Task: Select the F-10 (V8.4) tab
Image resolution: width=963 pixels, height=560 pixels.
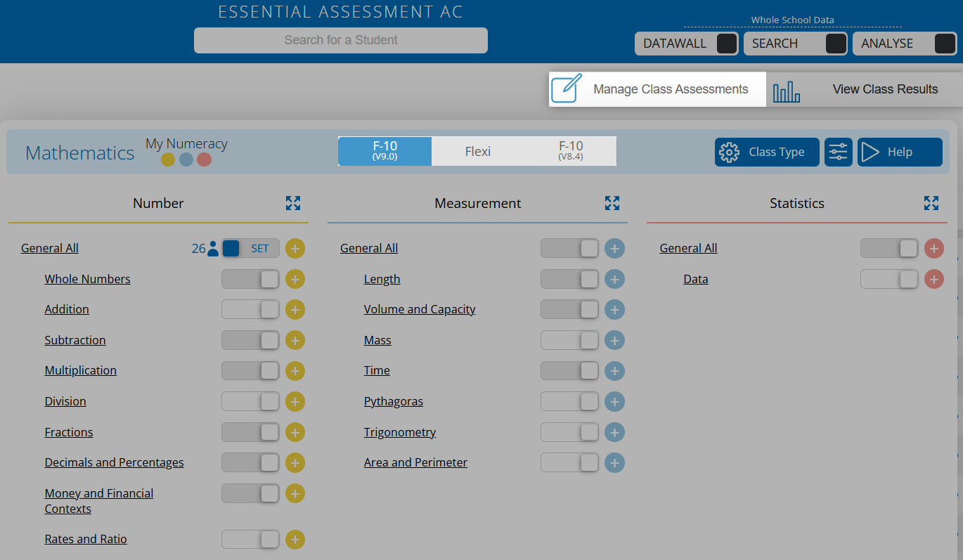Action: (571, 151)
